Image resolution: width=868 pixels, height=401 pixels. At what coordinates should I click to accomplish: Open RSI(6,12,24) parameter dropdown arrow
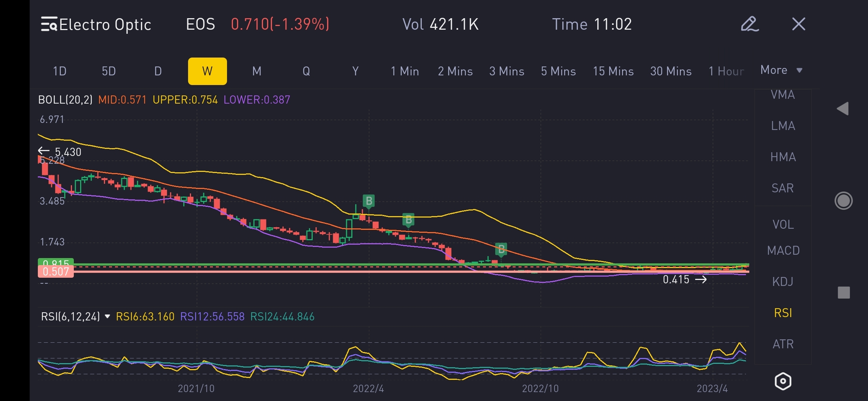[108, 316]
